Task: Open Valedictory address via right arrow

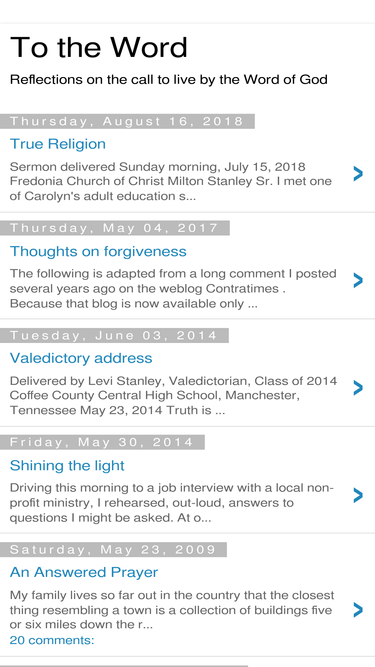Action: [358, 388]
